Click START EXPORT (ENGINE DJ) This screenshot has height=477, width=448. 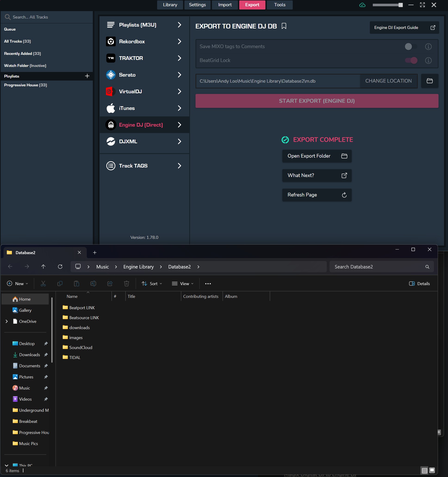click(317, 101)
